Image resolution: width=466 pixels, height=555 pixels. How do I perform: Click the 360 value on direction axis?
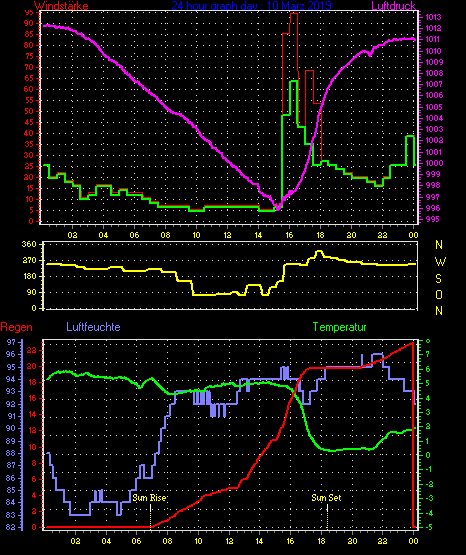[29, 244]
